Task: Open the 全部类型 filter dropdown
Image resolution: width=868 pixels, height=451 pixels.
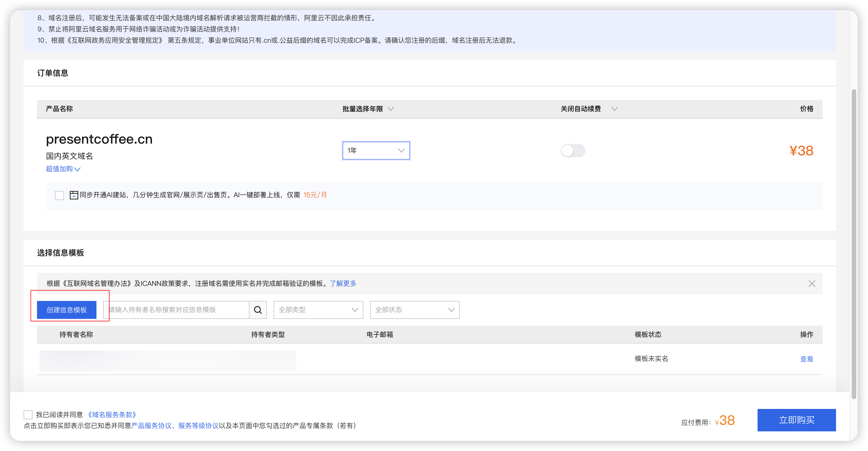Action: coord(318,310)
